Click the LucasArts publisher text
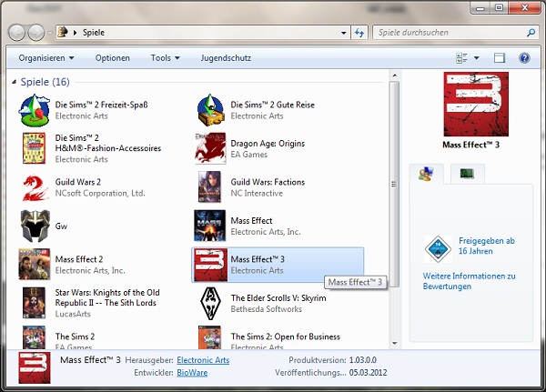The image size is (546, 392). pos(73,314)
